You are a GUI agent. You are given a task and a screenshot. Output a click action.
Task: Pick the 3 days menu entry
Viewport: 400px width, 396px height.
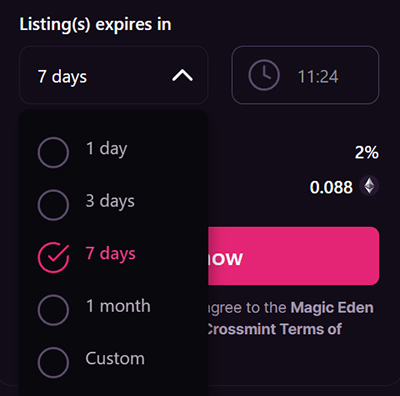pyautogui.click(x=110, y=201)
